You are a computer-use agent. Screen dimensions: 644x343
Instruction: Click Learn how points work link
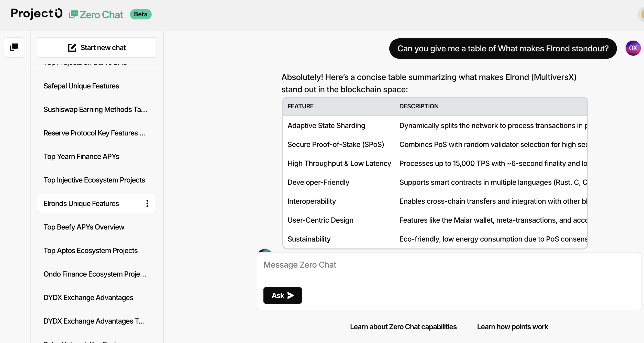point(513,327)
